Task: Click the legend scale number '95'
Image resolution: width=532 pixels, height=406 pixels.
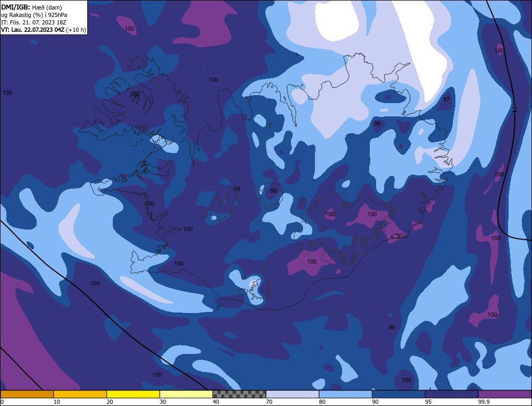Action: click(428, 402)
